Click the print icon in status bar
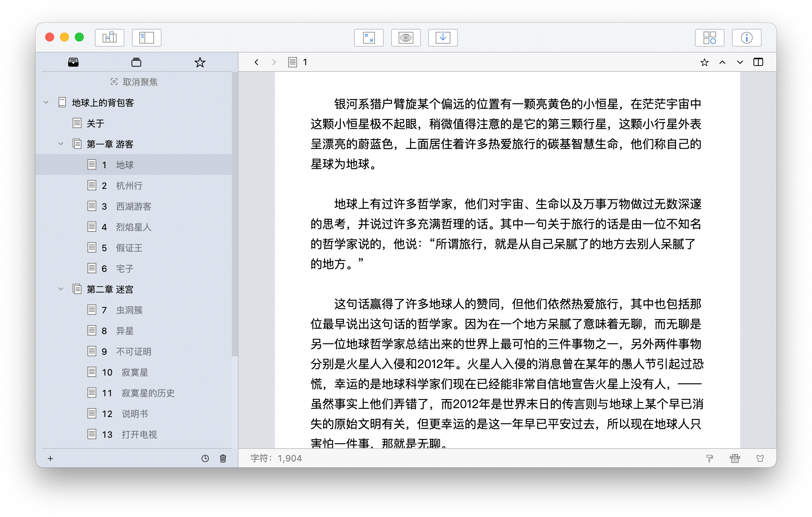812x517 pixels. (x=735, y=458)
